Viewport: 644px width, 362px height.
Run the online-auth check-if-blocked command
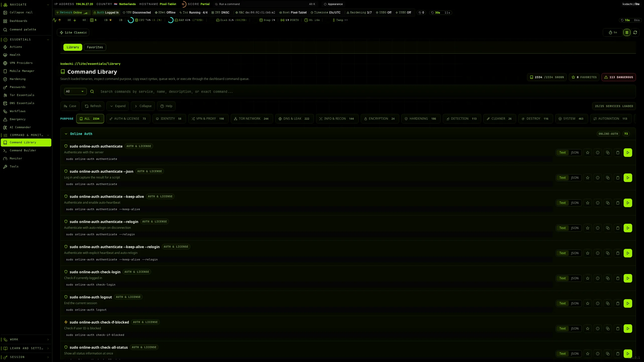pyautogui.click(x=628, y=329)
